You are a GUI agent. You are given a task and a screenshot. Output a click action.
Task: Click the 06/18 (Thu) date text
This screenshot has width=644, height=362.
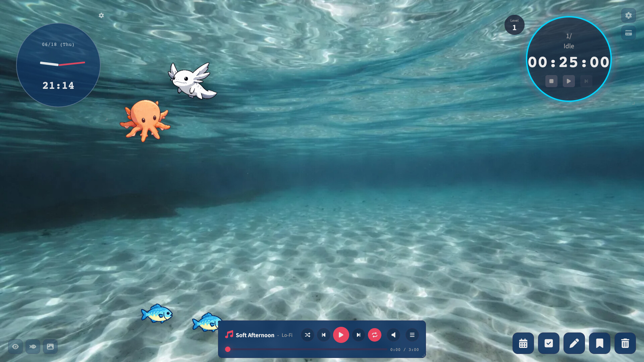point(58,44)
